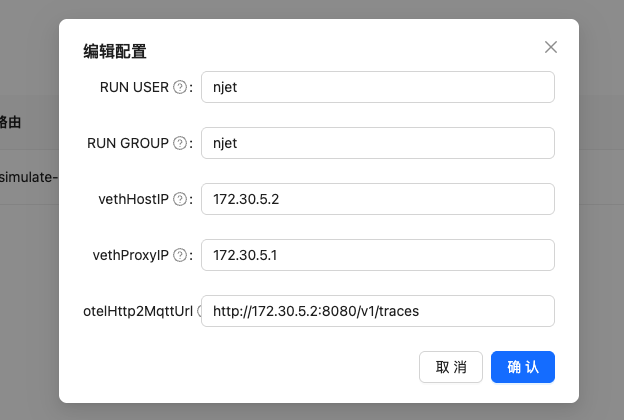Click the vethHostIP help question mark icon
This screenshot has width=624, height=420.
pyautogui.click(x=180, y=199)
